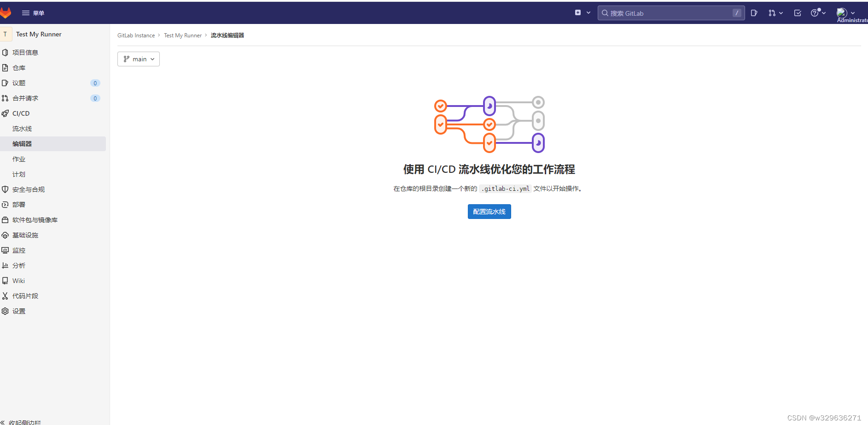The height and width of the screenshot is (425, 868).
Task: Expand the create new dropdown arrow
Action: tap(588, 13)
